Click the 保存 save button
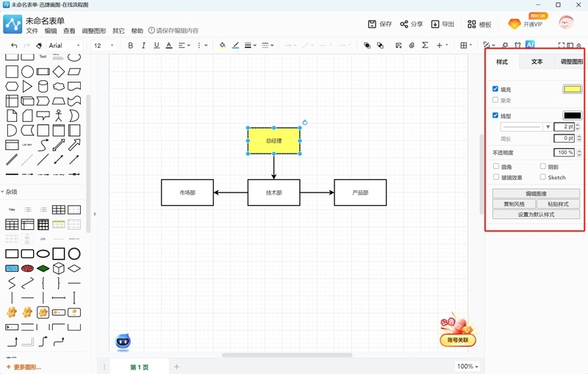The height and width of the screenshot is (374, 588). pyautogui.click(x=379, y=24)
